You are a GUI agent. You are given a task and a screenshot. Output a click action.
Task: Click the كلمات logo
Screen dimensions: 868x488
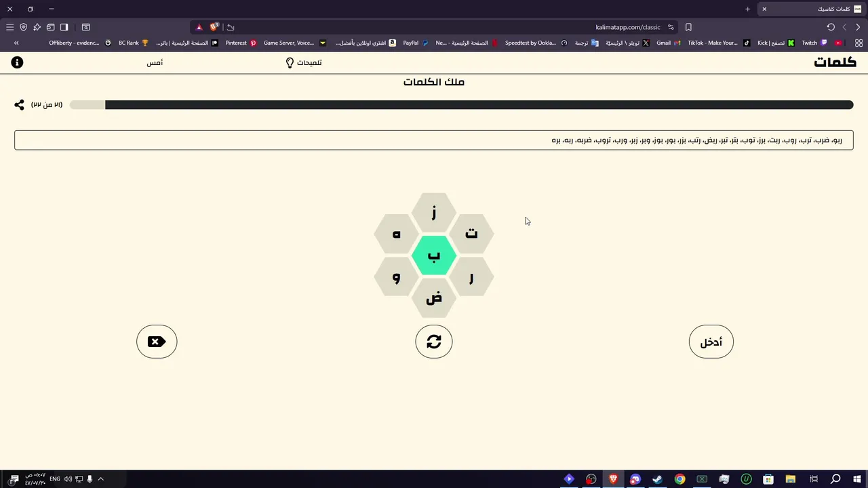pyautogui.click(x=835, y=62)
